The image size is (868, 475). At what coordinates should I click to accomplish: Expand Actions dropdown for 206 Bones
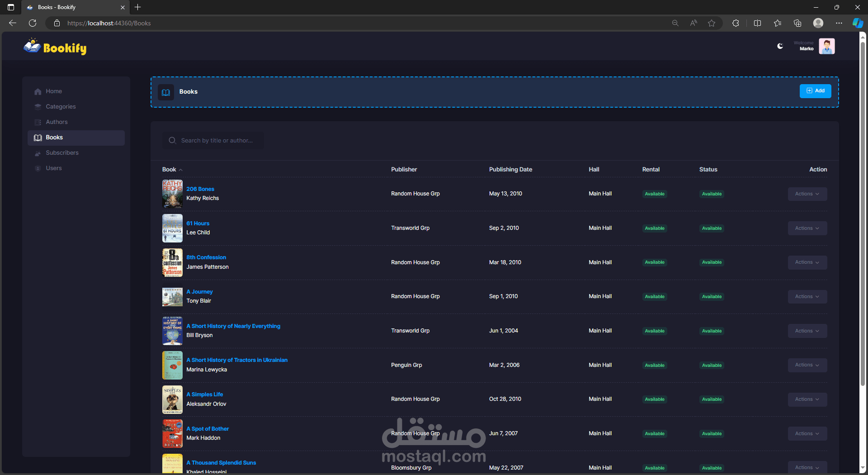coord(807,194)
